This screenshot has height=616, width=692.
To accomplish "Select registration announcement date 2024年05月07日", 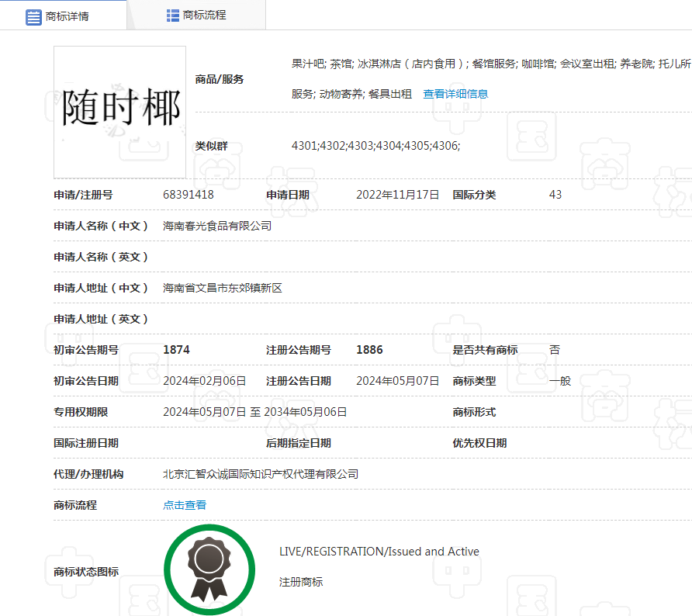I will click(x=398, y=381).
